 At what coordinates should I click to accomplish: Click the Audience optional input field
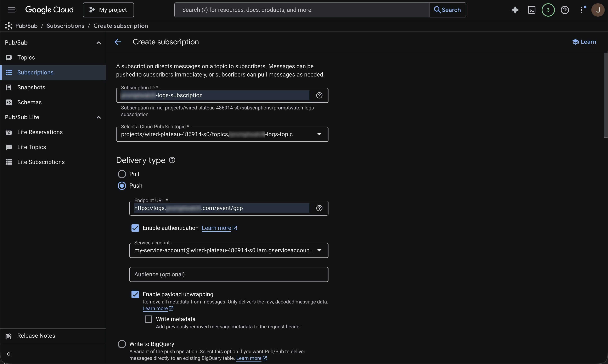229,274
